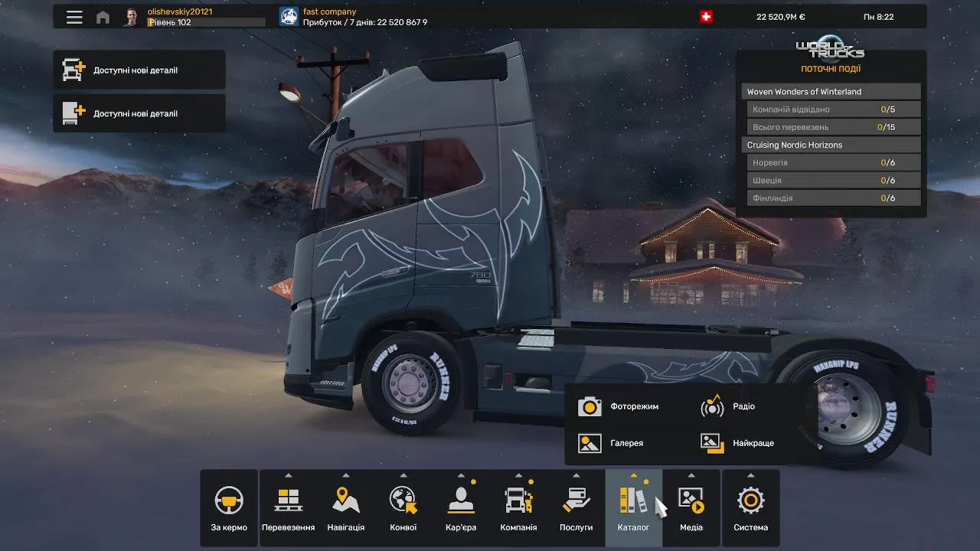The image size is (980, 551).
Task: Click Всього перевезень progress row
Action: pyautogui.click(x=833, y=127)
